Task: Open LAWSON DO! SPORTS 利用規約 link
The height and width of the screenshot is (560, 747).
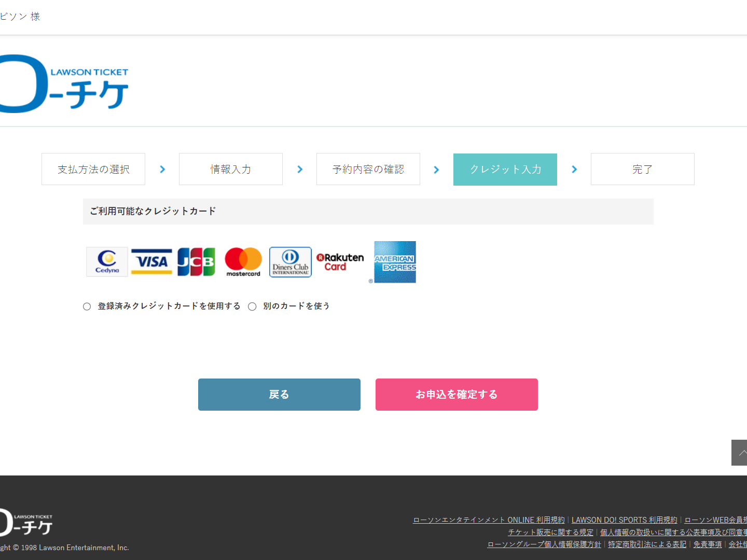Action: click(x=625, y=520)
